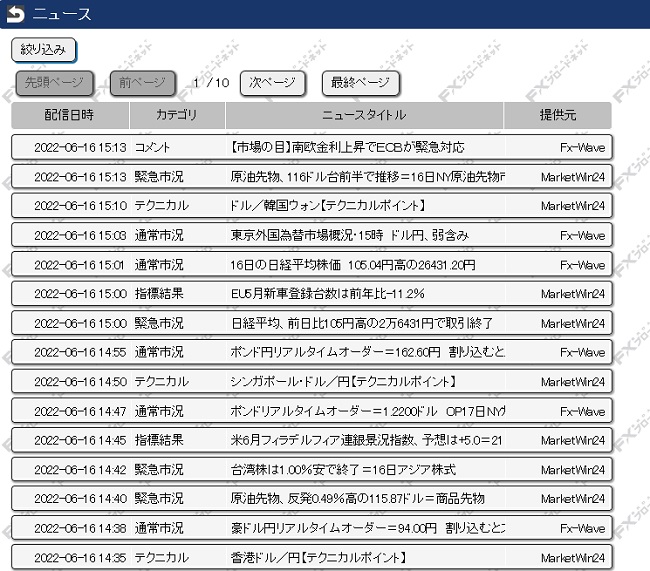
Task: Click Fx-Wave provider in the 15:13 コメント row
Action: coord(582,147)
